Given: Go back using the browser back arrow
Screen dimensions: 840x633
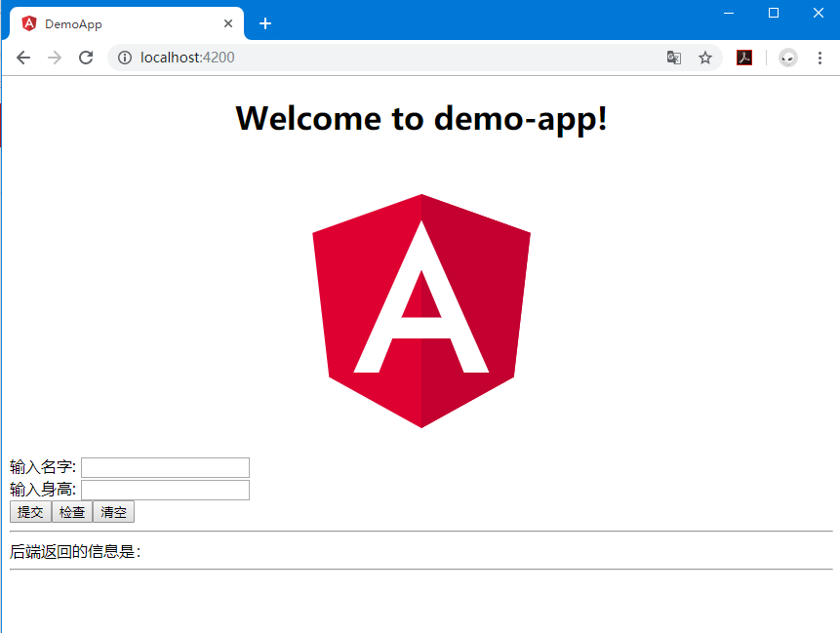Looking at the screenshot, I should (23, 58).
